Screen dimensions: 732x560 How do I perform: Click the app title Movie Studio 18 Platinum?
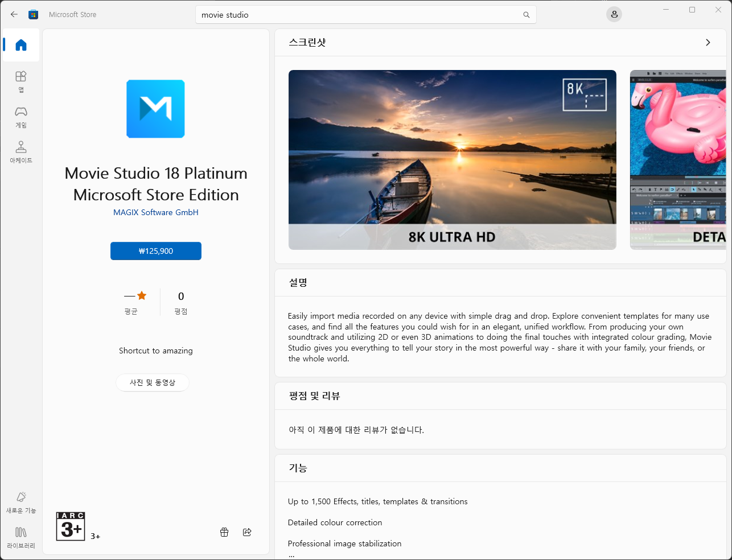[x=156, y=184]
